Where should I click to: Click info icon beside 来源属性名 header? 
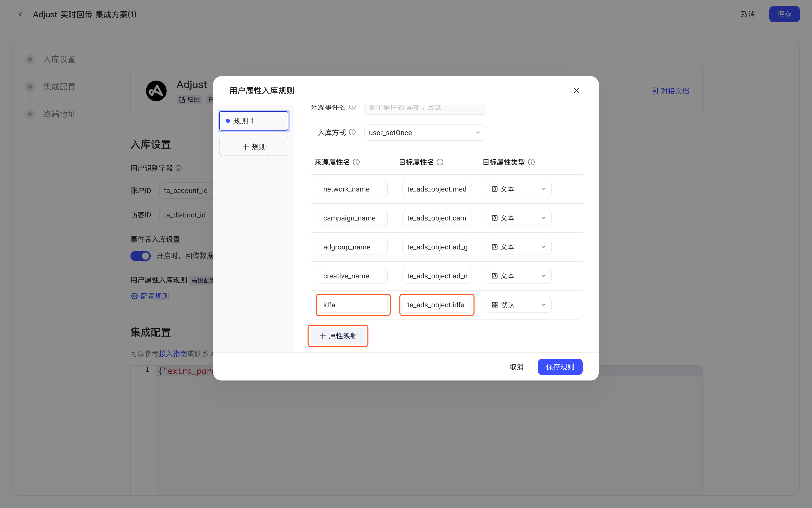point(356,162)
